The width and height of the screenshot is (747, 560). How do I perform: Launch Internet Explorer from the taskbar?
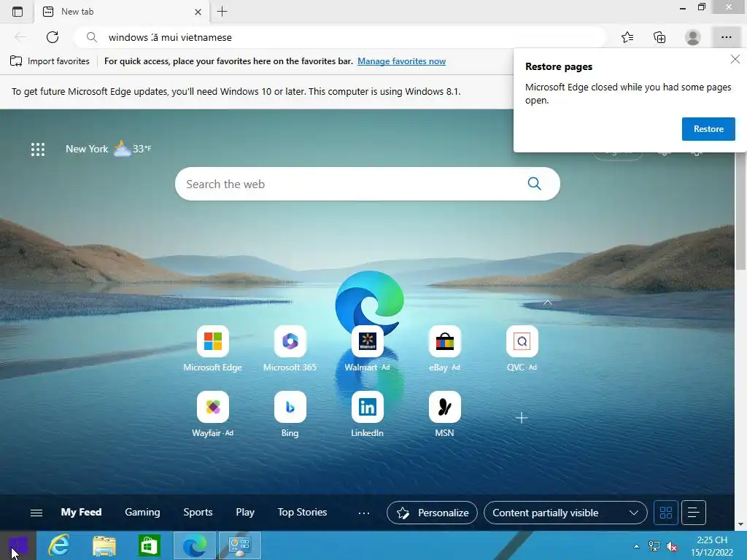(x=60, y=545)
